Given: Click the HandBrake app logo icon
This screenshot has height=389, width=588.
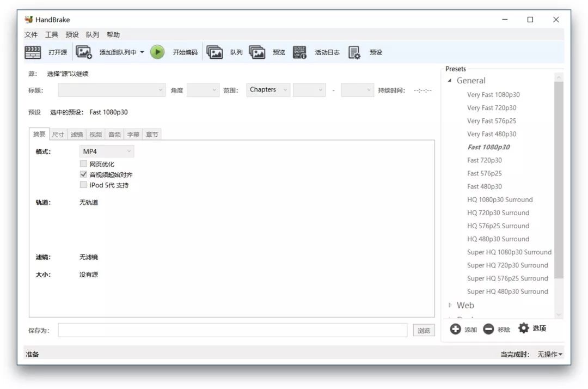Looking at the screenshot, I should [29, 20].
